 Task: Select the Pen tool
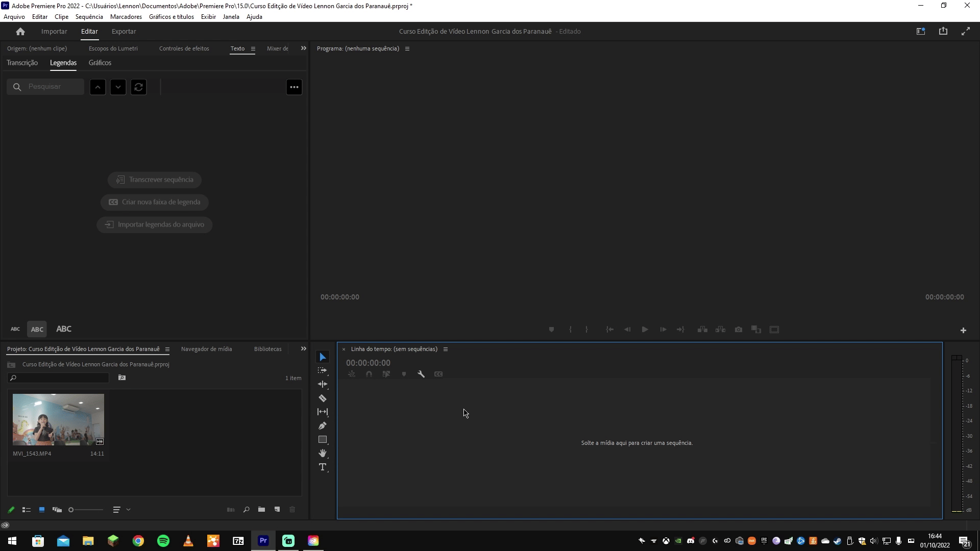(323, 425)
